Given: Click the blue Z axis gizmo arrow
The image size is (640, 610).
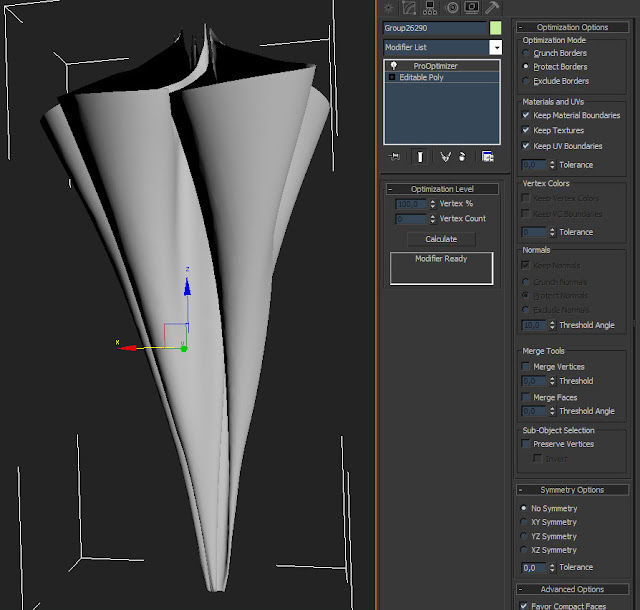Looking at the screenshot, I should point(187,287).
